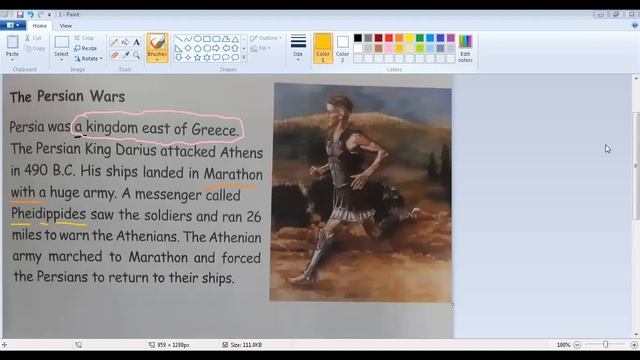Pick the black color swatch
This screenshot has width=640, height=360.
pyautogui.click(x=358, y=38)
